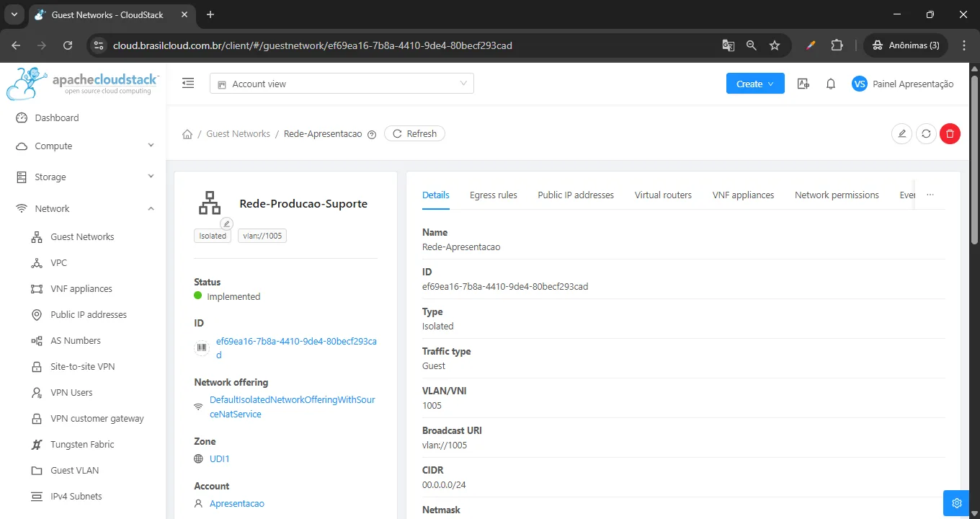The image size is (980, 519).
Task: Click the Painel Apresentação user name
Action: [913, 84]
